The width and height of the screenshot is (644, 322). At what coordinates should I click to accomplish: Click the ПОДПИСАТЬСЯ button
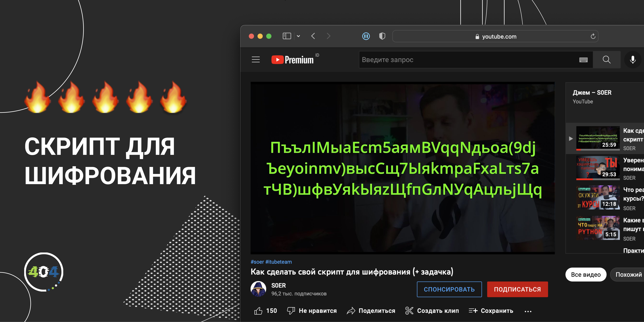click(517, 289)
